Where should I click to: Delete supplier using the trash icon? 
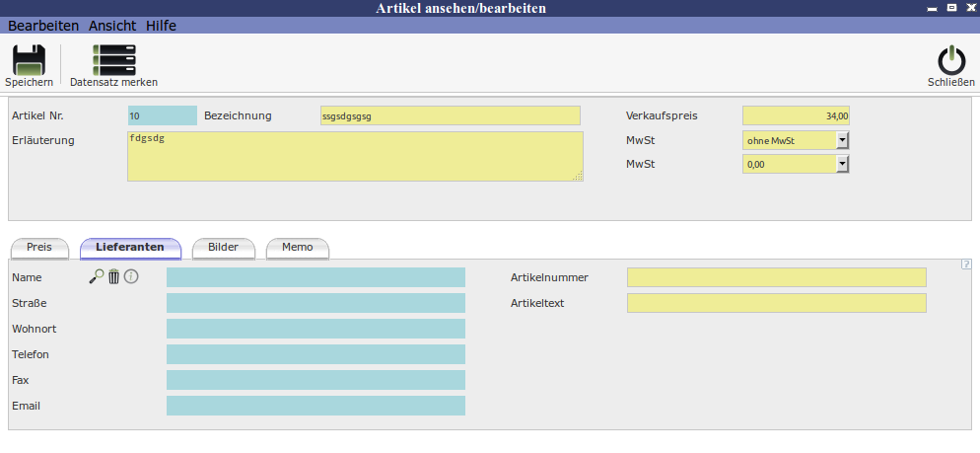click(x=113, y=277)
